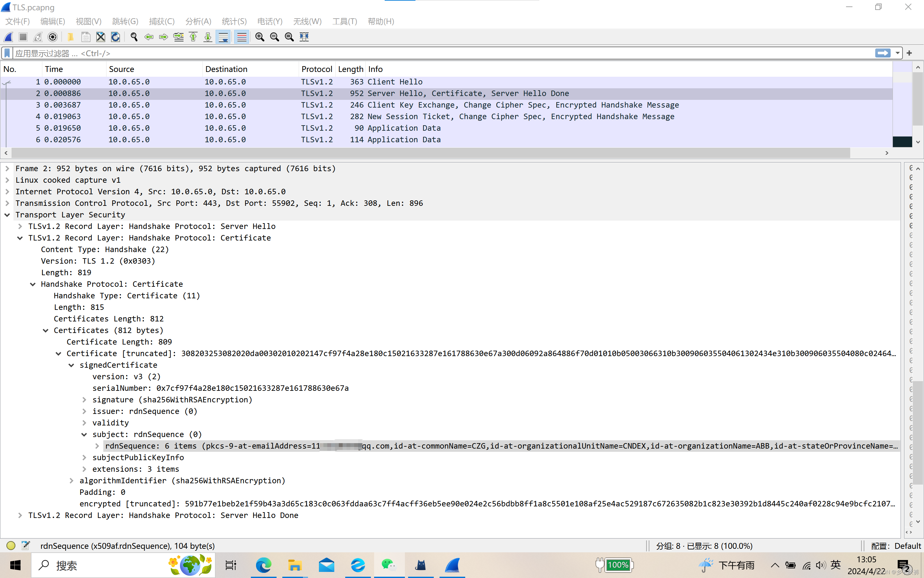
Task: Open WeChat from the taskbar
Action: [389, 565]
